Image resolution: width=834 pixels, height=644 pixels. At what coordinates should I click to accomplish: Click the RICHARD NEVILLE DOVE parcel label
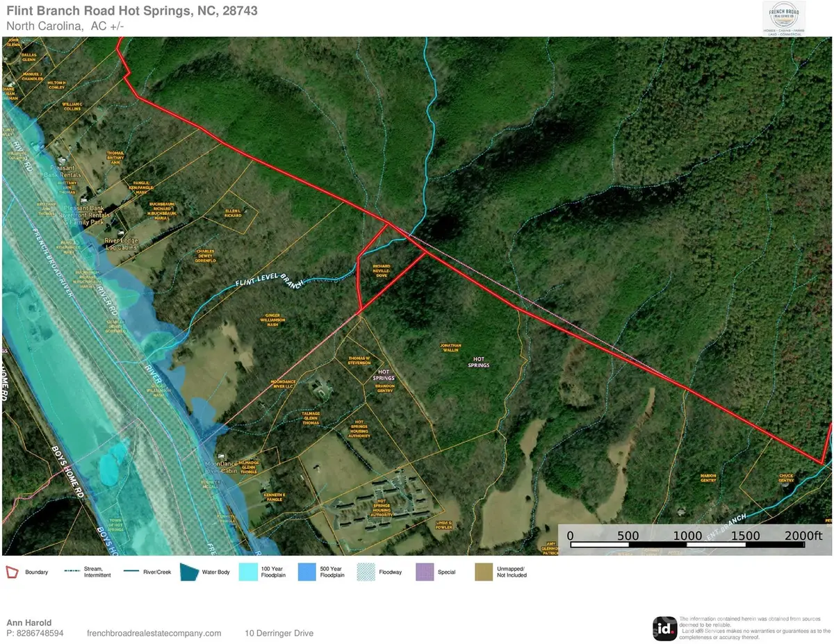(382, 270)
